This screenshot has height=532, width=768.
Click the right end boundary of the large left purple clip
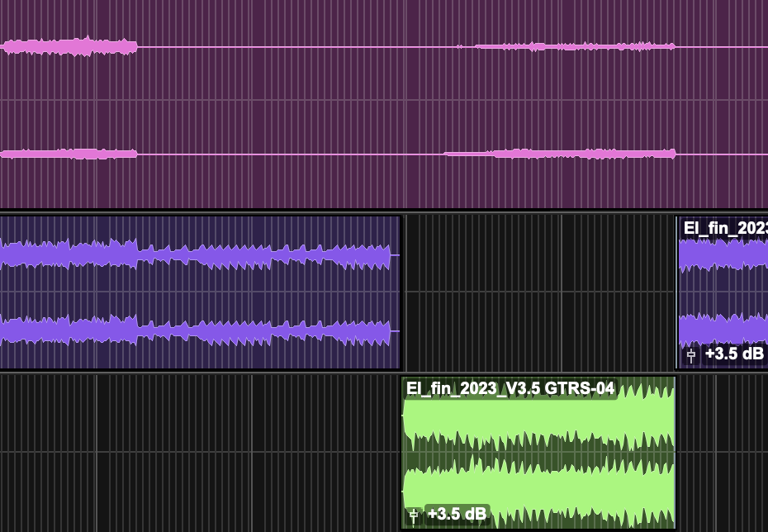coord(401,292)
